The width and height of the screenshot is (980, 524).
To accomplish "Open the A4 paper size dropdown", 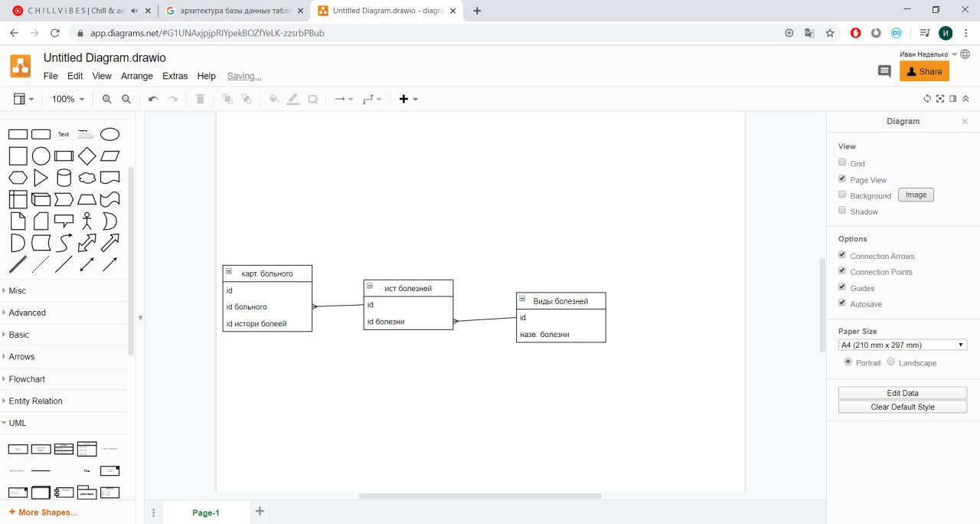I will [903, 345].
